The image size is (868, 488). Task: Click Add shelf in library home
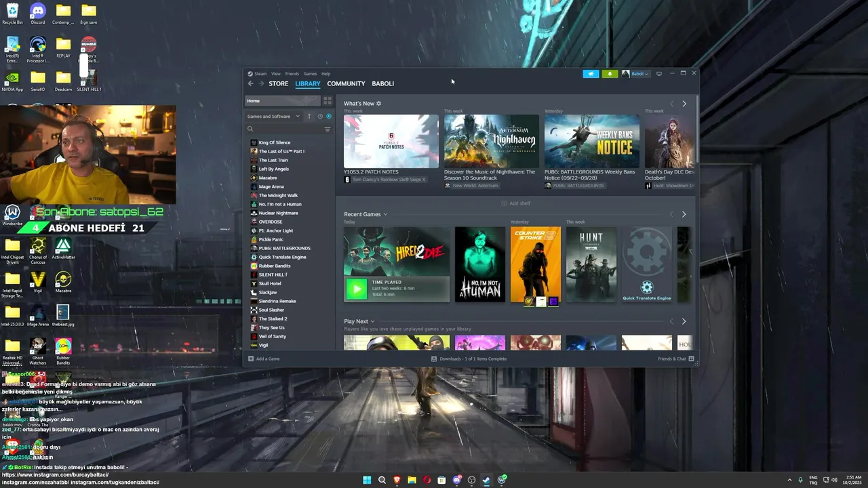[x=516, y=203]
